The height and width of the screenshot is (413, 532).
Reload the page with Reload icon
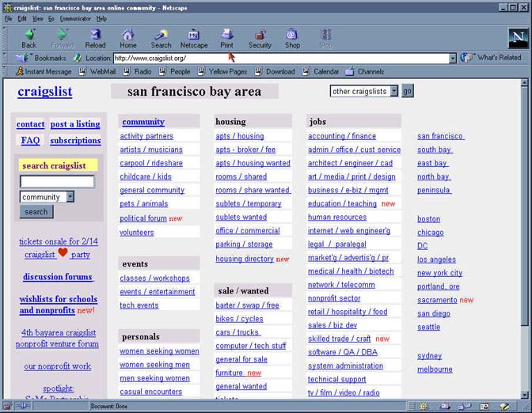(x=95, y=38)
